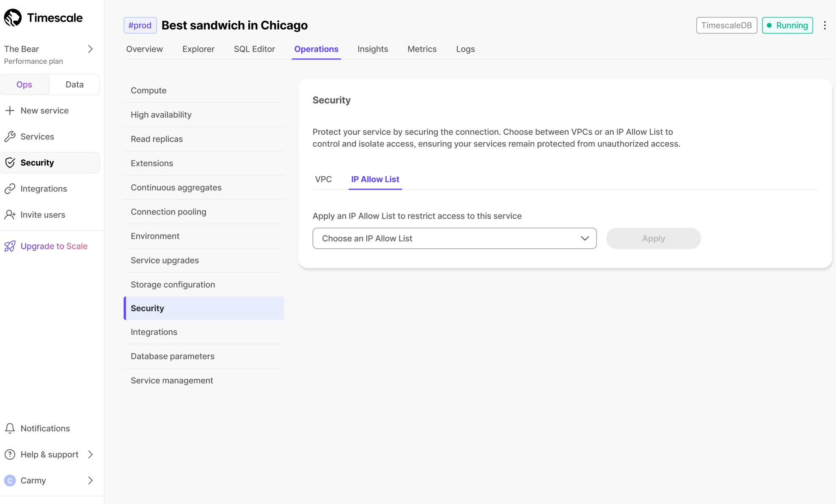
Task: Switch to the VPC tab
Action: (x=323, y=179)
